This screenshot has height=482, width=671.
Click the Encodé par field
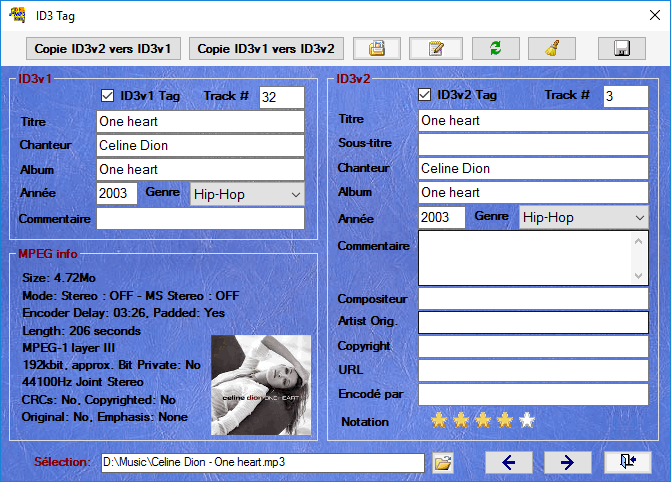click(x=533, y=394)
